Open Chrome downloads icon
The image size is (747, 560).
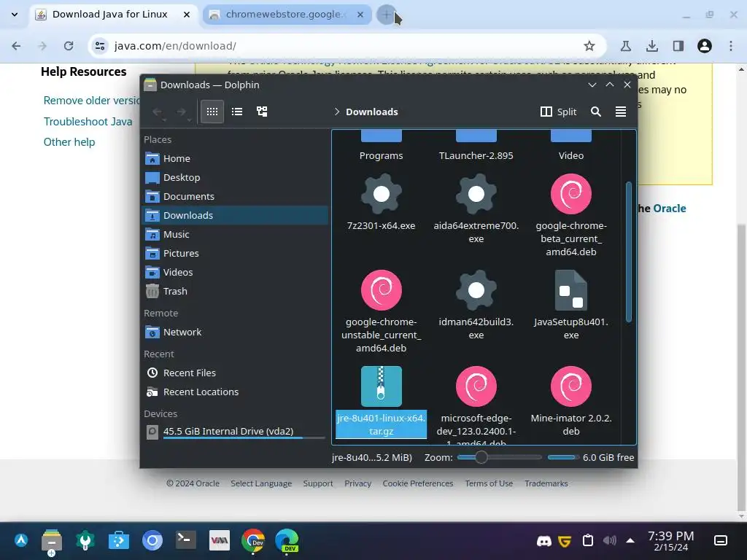click(x=651, y=46)
